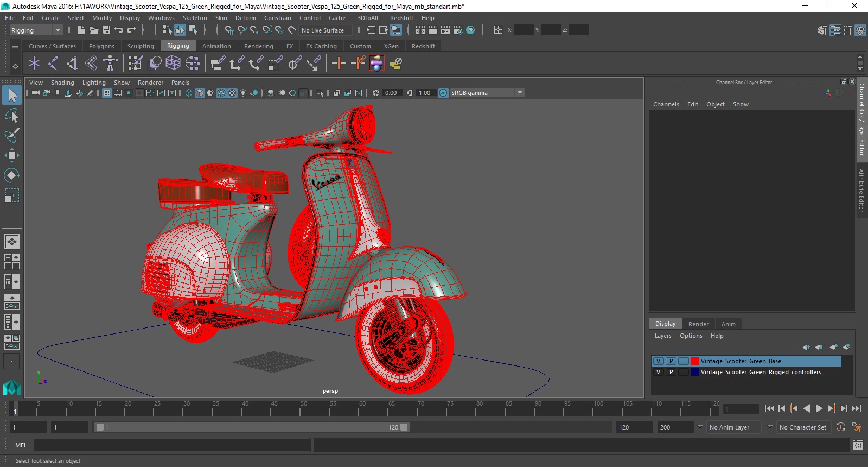Open the Layers menu in layer editor
The width and height of the screenshot is (868, 467).
point(663,336)
